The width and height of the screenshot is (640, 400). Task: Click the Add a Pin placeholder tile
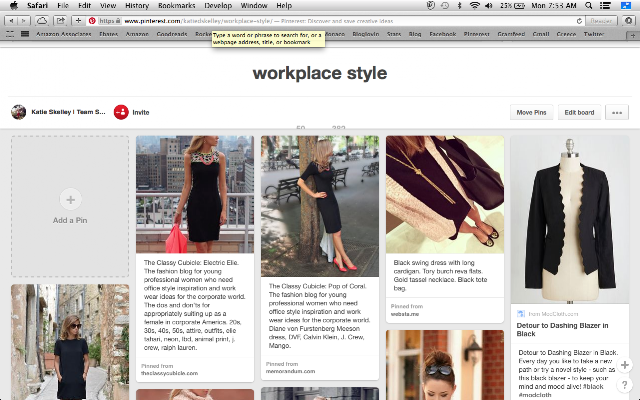tap(70, 207)
